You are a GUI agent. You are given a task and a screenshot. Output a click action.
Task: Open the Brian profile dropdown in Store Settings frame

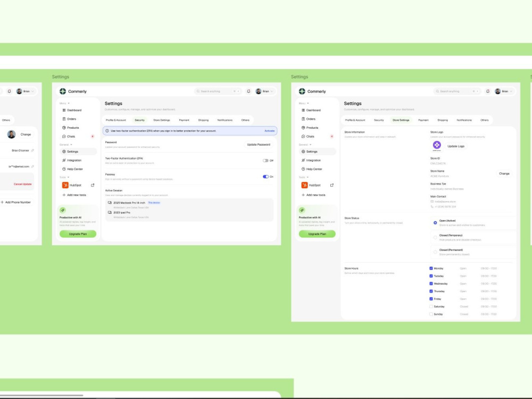coord(504,92)
